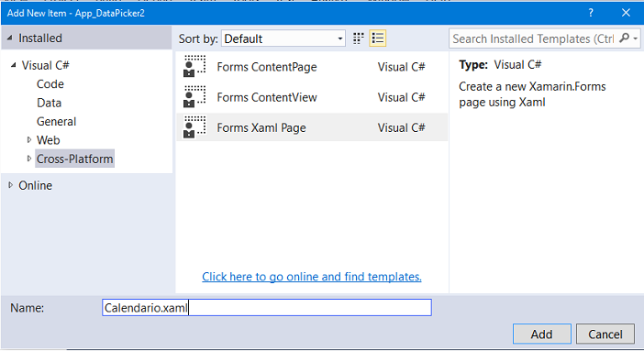Open the help question mark
Screen dimensions: 644x351
[591, 13]
